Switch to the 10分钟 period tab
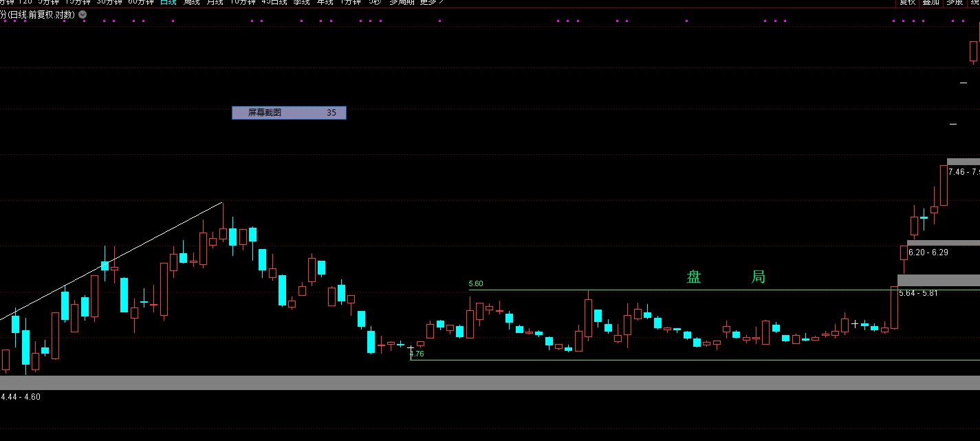The width and height of the screenshot is (980, 441). pyautogui.click(x=243, y=2)
